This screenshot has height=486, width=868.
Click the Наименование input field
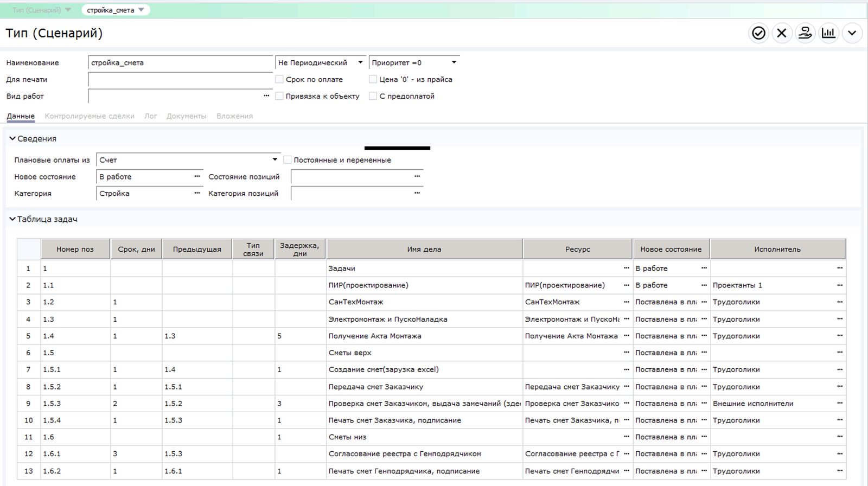181,63
